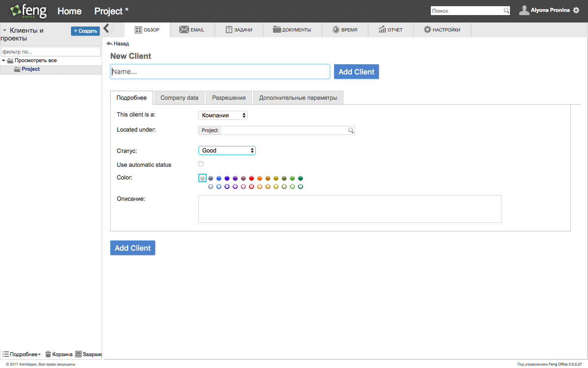Pick the solid red color swatch
The height and width of the screenshot is (368, 588).
(x=252, y=178)
